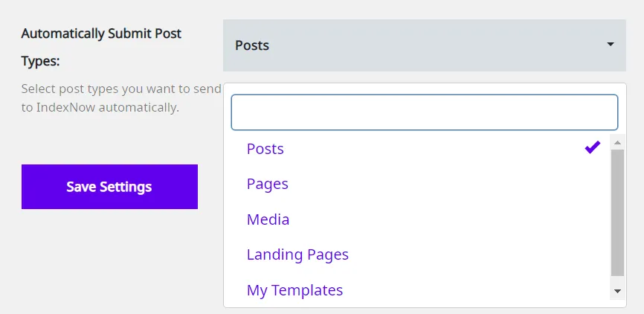Click the word 'automatically.' ending the help text
This screenshot has width=644, height=314.
[x=139, y=108]
